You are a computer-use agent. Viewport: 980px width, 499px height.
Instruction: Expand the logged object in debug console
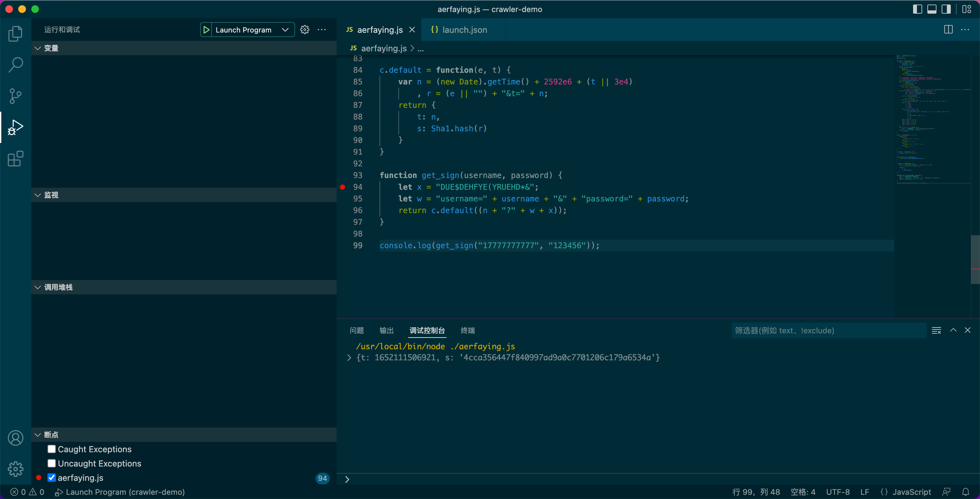(x=349, y=357)
